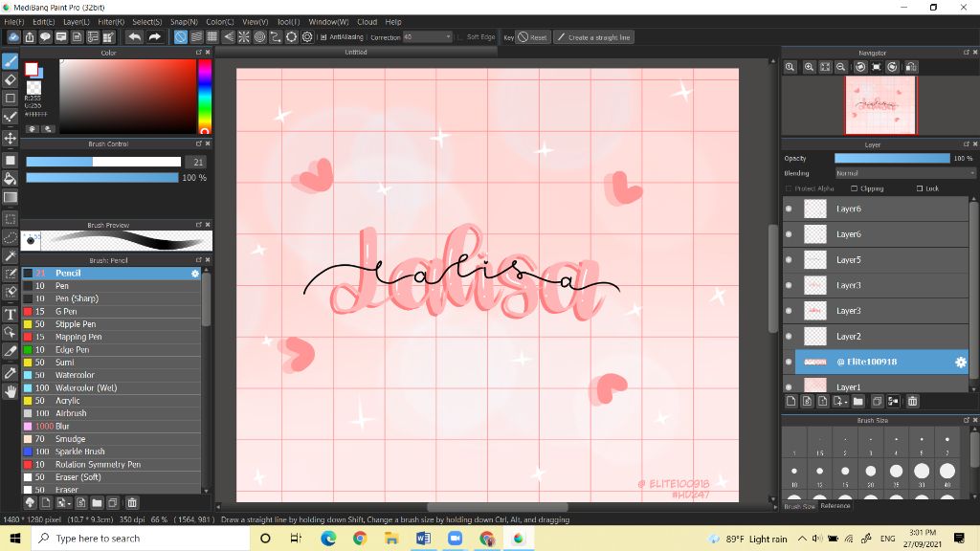Open the Filter menu

pos(111,22)
